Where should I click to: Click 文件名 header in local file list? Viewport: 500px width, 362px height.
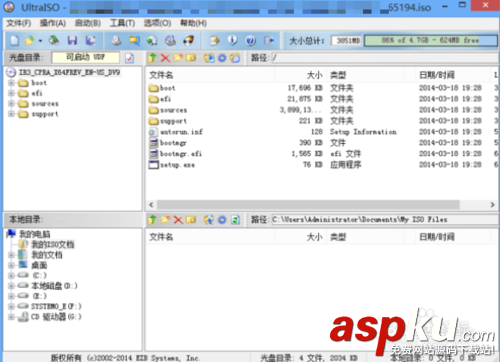(210, 237)
